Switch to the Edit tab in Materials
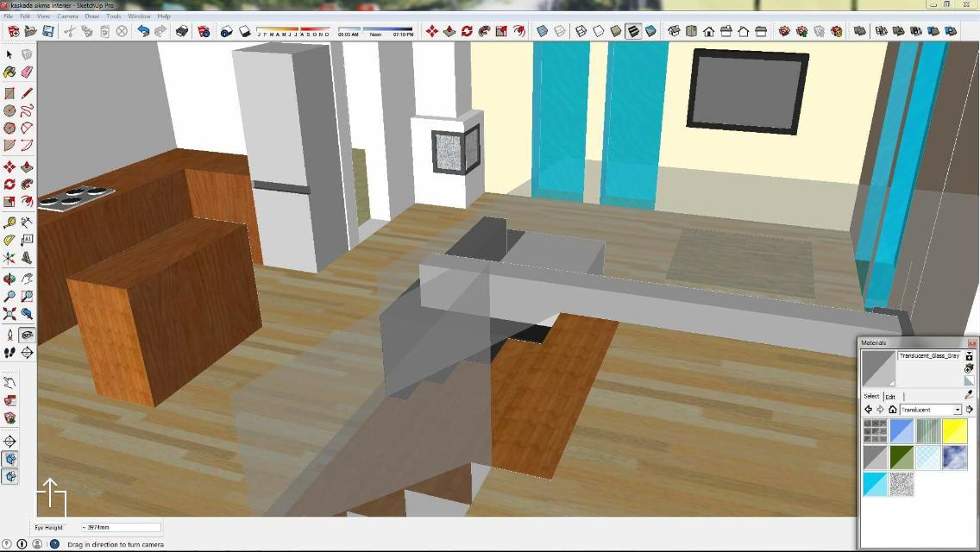 point(890,397)
